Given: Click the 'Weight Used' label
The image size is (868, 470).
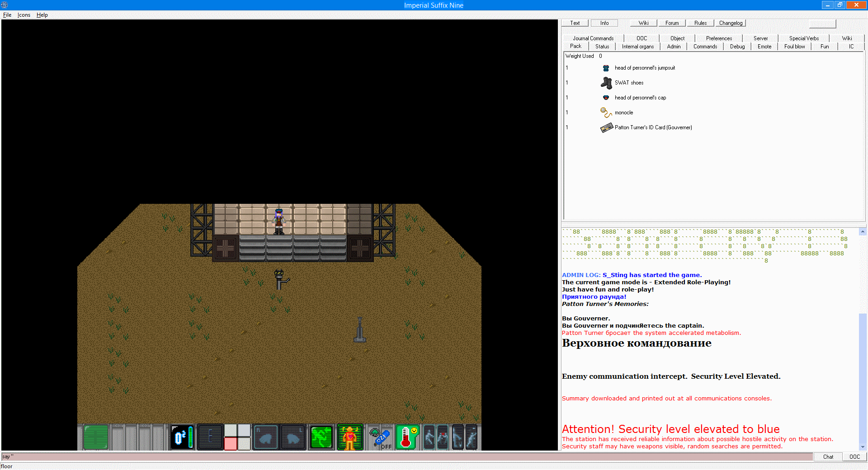Looking at the screenshot, I should point(580,56).
